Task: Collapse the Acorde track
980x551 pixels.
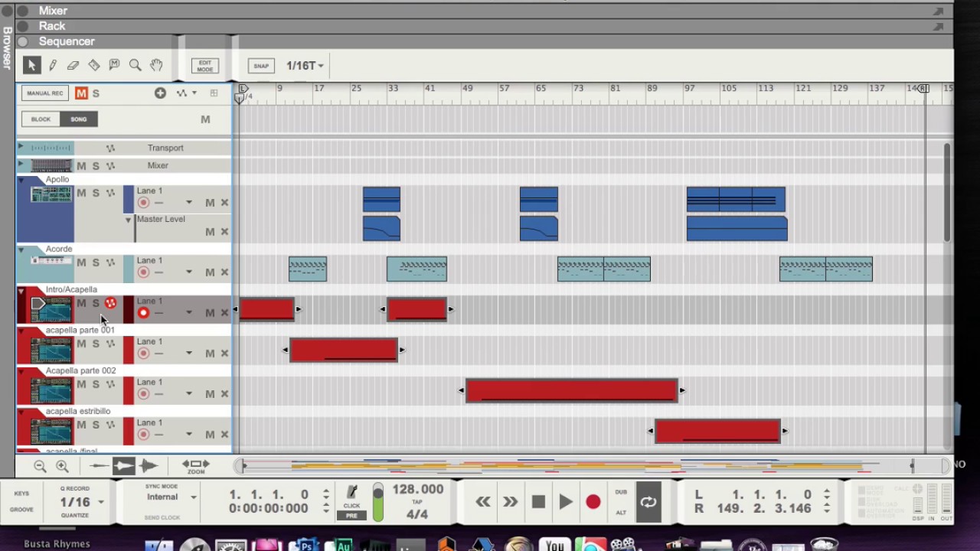Action: point(21,250)
